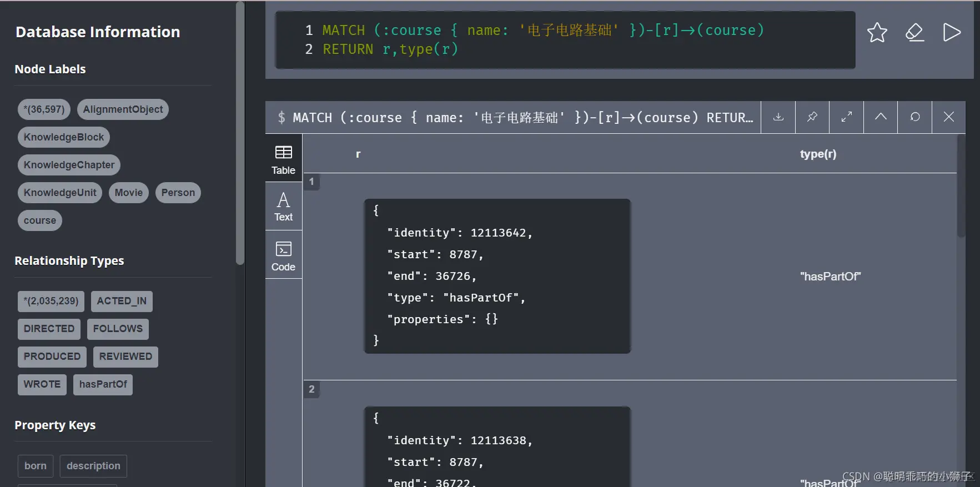The width and height of the screenshot is (980, 487).
Task: Click the description property key
Action: coord(93,466)
